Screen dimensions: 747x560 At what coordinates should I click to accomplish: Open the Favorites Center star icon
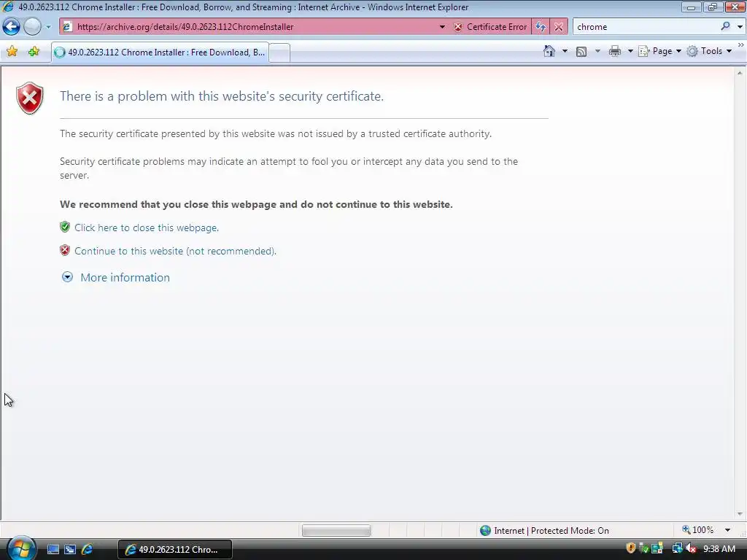(12, 52)
